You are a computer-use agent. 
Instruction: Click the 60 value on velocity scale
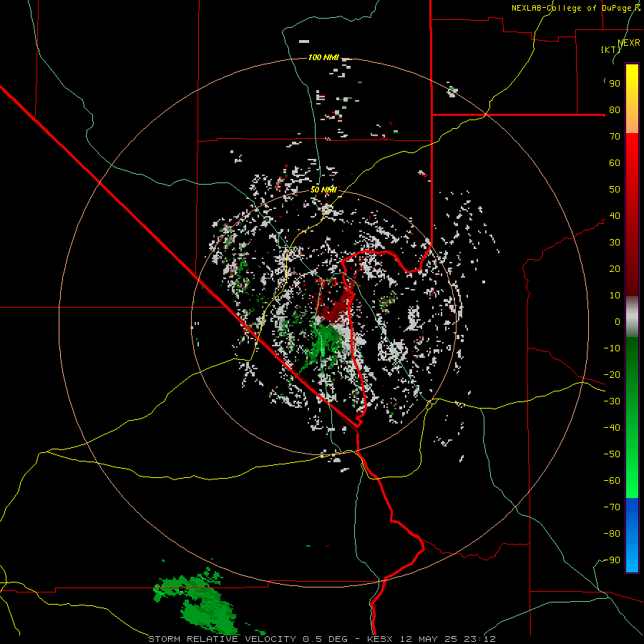(615, 163)
